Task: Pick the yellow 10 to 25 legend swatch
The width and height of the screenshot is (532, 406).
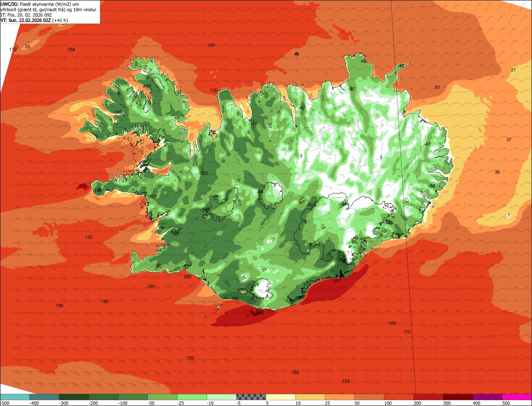Action: pyautogui.click(x=310, y=397)
